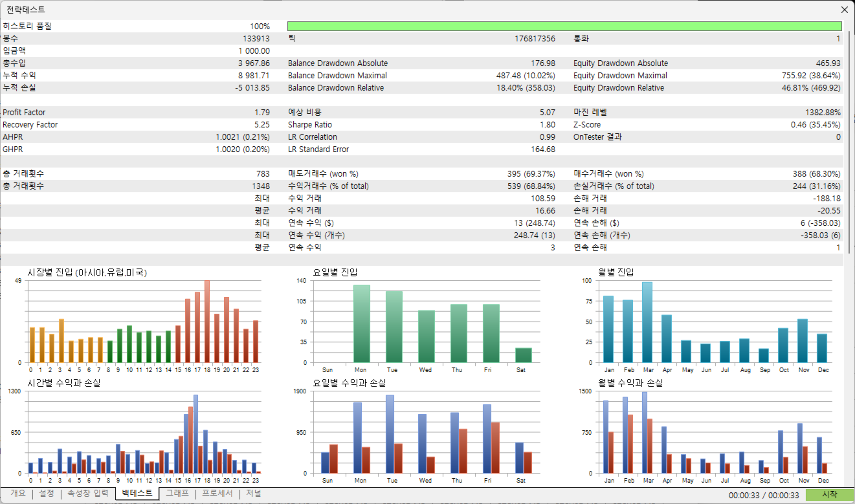
Task: Close the 전략테스트 panel with X icon
Action: click(845, 10)
